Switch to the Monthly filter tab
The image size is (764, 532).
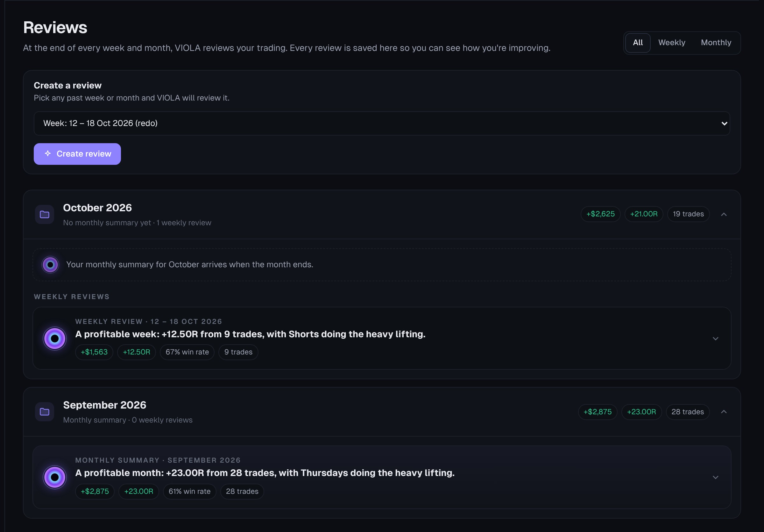click(x=716, y=43)
